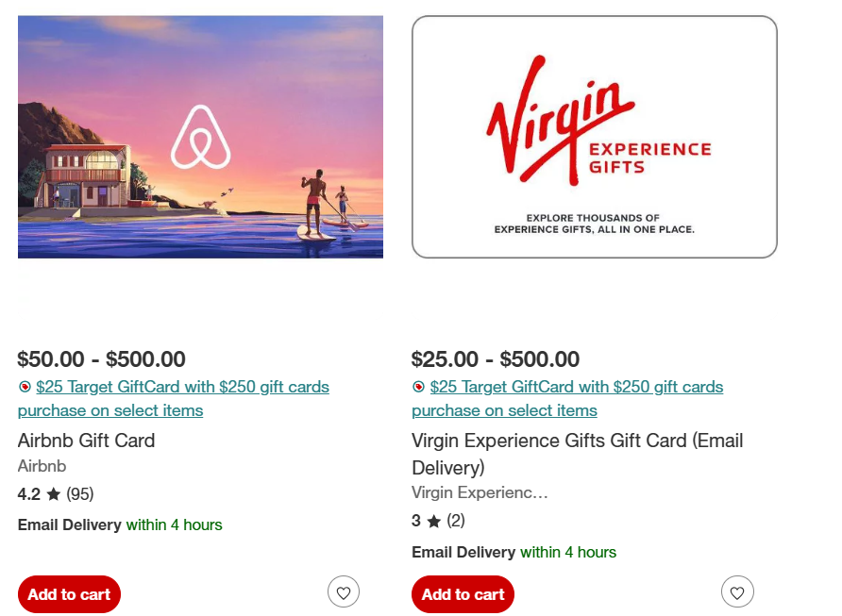This screenshot has height=616, width=842.
Task: View the 2 reviews for Virgin card
Action: coord(455,521)
